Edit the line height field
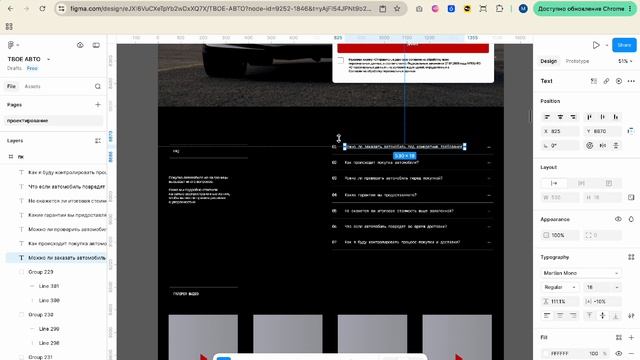Image resolution: width=640 pixels, height=360 pixels. coord(560,302)
